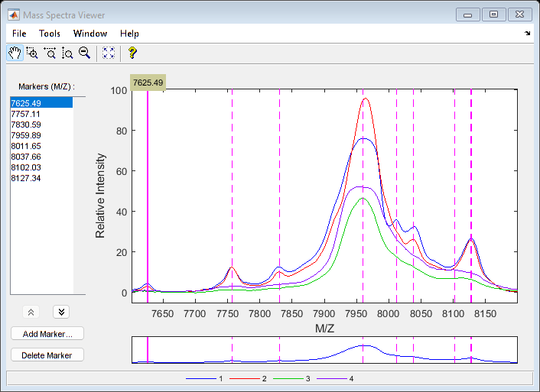The width and height of the screenshot is (540, 392).
Task: Pick the vertical zoom Y tool
Action: click(67, 53)
